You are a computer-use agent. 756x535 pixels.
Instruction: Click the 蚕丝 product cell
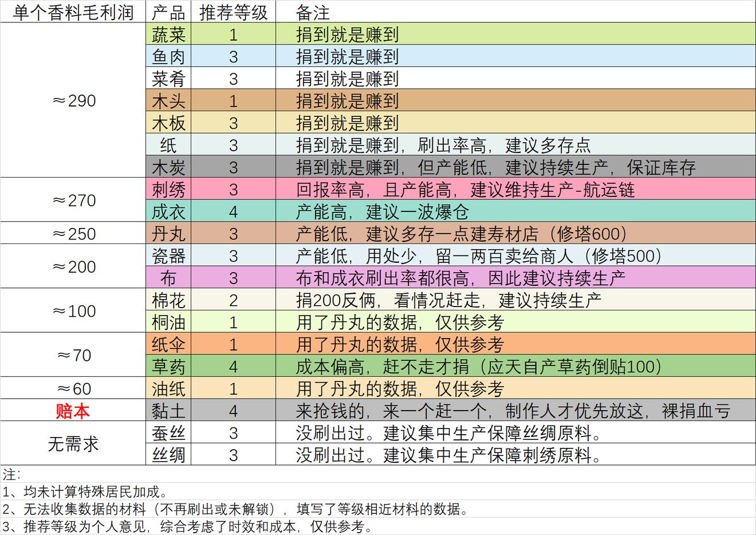click(168, 433)
